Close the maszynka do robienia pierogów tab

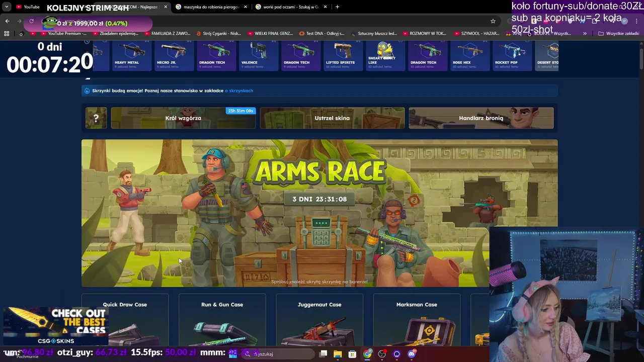coord(246,7)
